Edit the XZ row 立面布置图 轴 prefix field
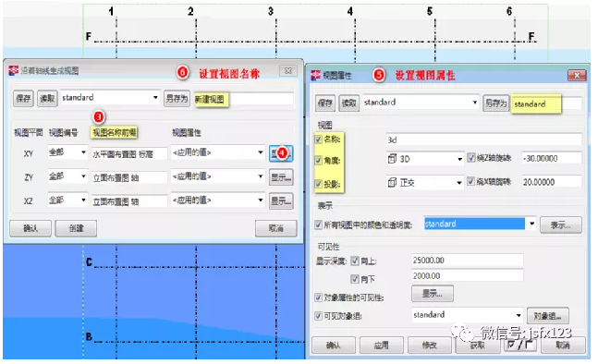598x364 pixels. click(x=129, y=201)
